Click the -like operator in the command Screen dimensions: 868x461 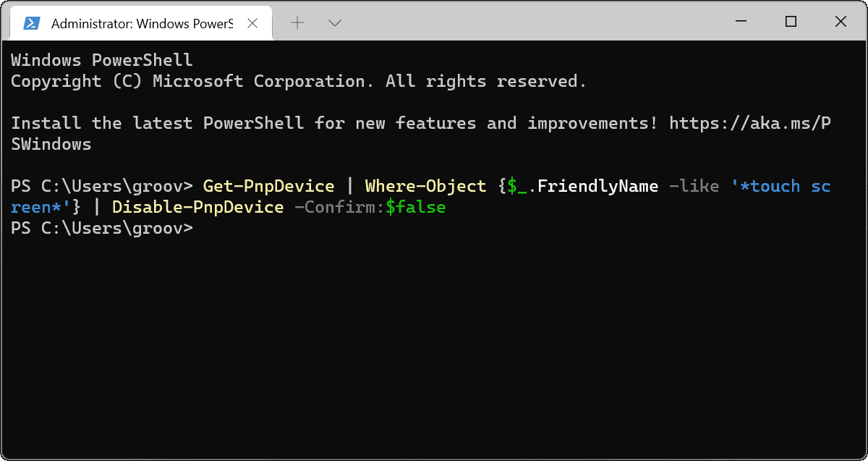(x=695, y=186)
